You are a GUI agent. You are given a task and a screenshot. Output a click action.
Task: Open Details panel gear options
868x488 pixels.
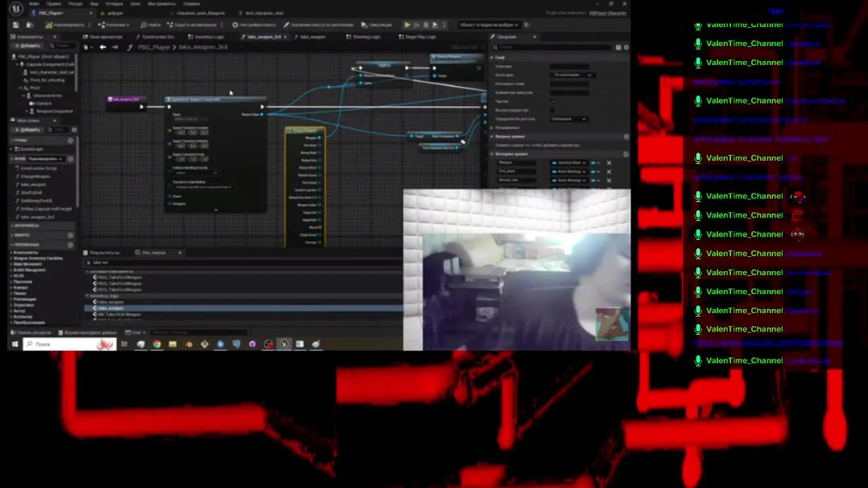[626, 47]
